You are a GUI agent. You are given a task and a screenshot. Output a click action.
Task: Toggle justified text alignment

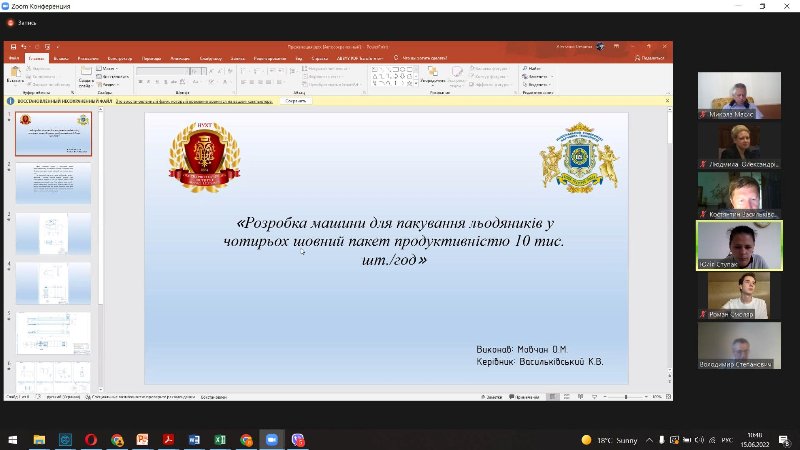[x=268, y=82]
